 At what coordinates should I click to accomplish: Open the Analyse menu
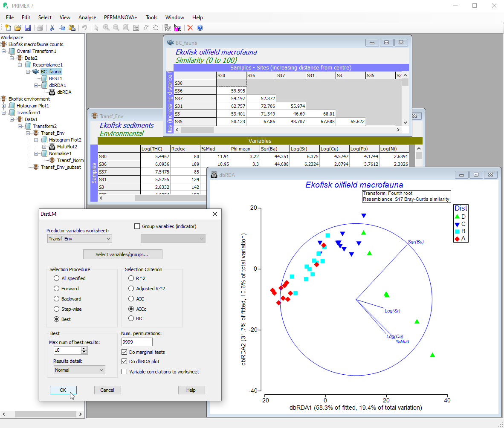(x=87, y=17)
